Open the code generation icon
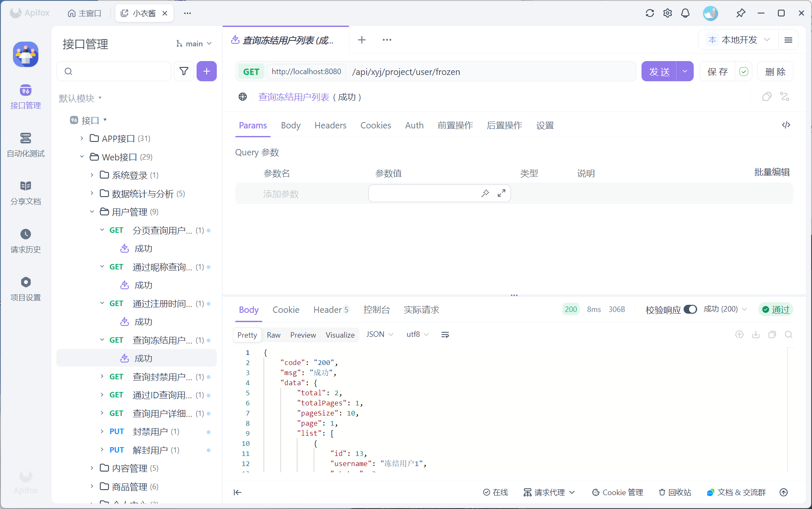This screenshot has height=509, width=812. click(785, 125)
